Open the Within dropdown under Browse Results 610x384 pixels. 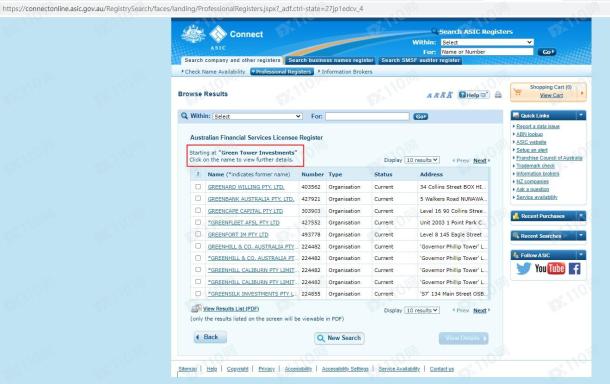(x=258, y=116)
